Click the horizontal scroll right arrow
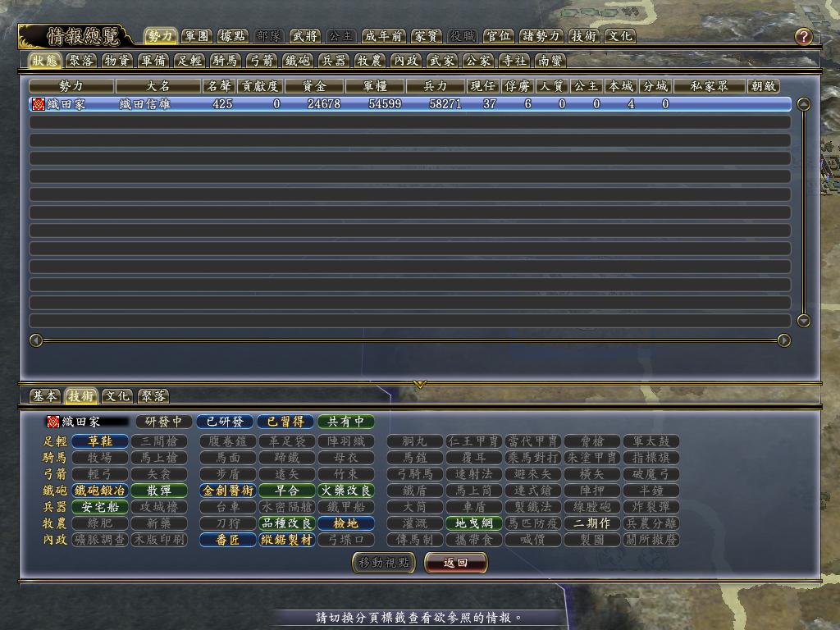This screenshot has width=840, height=630. point(783,340)
